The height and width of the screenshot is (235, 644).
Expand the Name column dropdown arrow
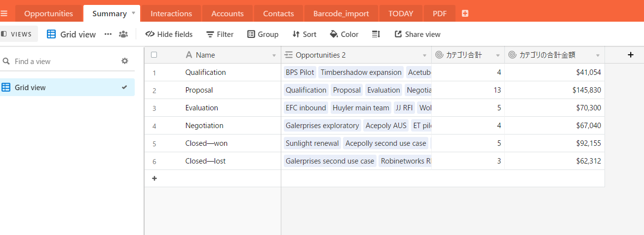tap(274, 55)
